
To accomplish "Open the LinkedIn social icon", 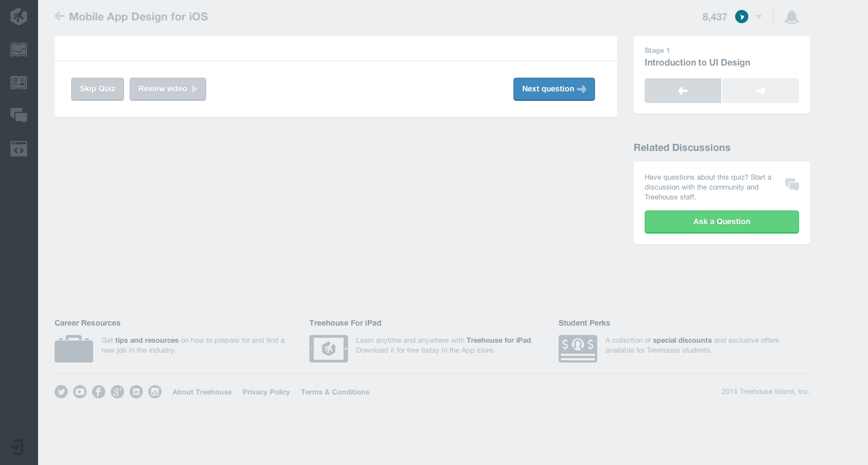I will pos(136,392).
